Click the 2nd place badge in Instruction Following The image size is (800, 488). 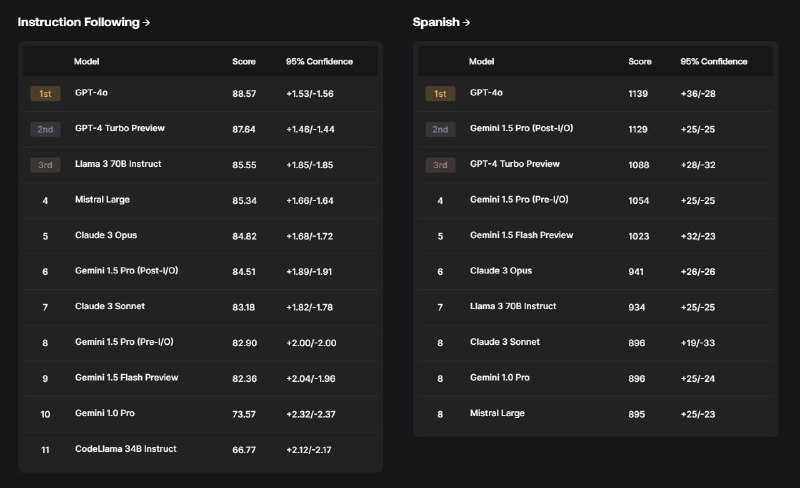45,129
